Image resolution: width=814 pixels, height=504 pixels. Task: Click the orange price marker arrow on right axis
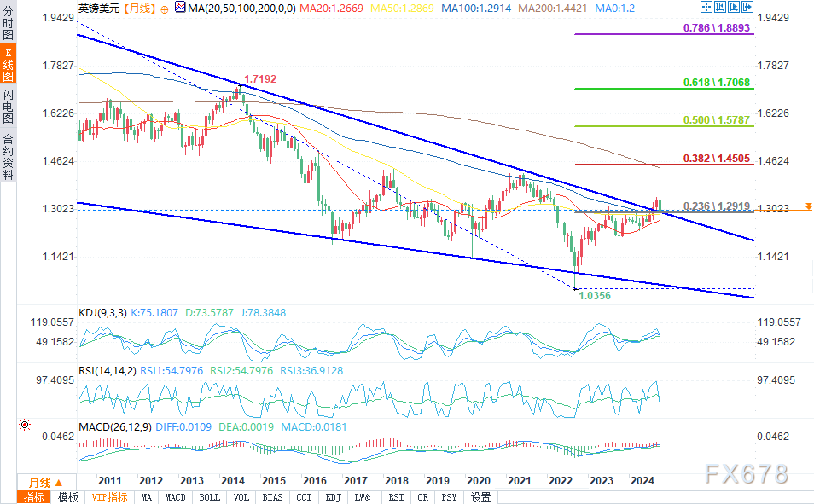[808, 206]
